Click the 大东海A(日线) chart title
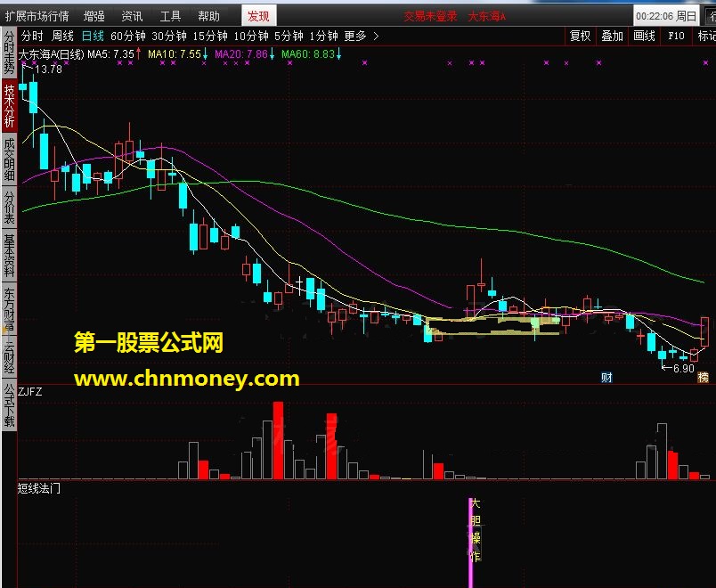The image size is (716, 588). (51, 54)
